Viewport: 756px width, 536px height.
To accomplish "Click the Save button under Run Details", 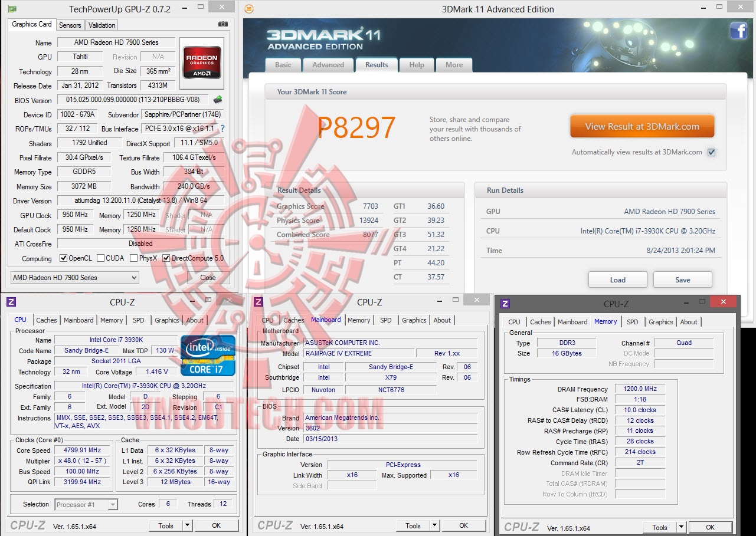I will 682,279.
